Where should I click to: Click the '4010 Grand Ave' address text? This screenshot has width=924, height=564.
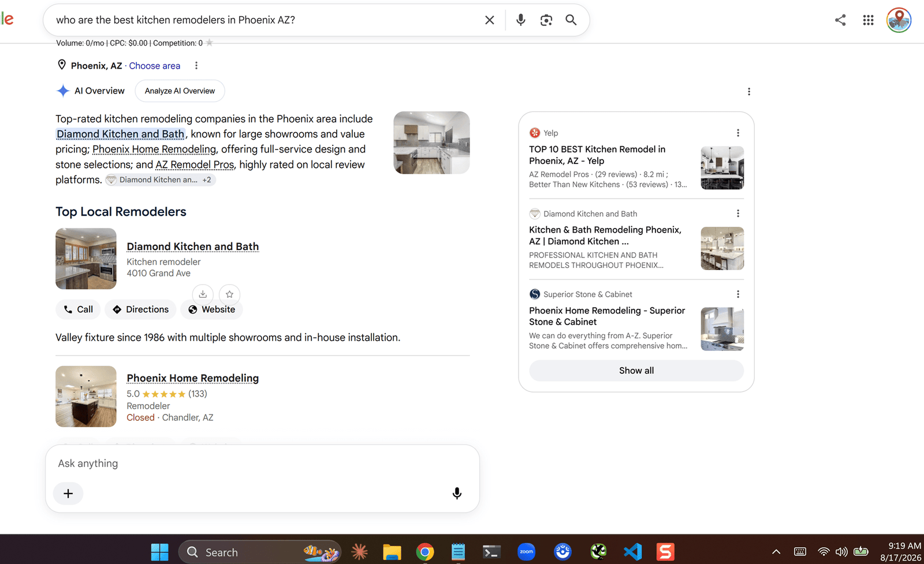click(x=159, y=273)
